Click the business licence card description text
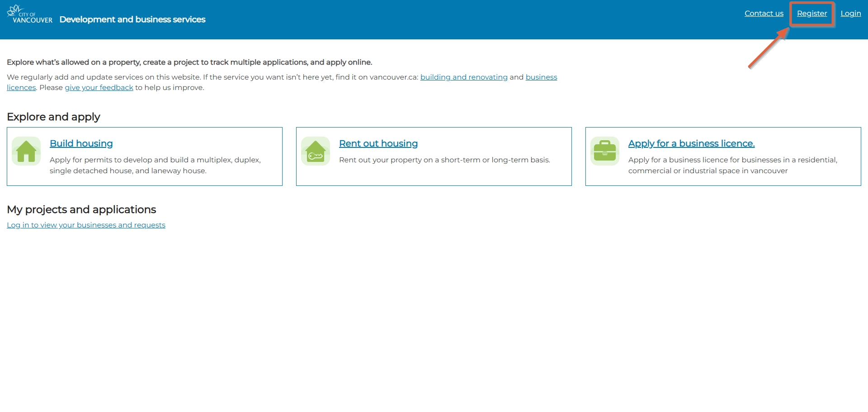The height and width of the screenshot is (412, 868). point(733,165)
